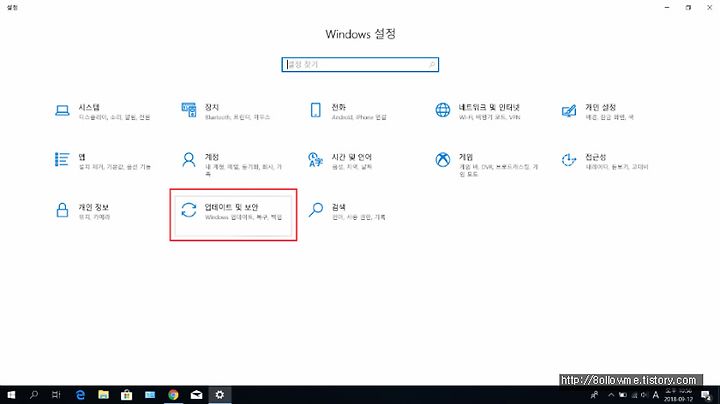Launch Microsoft Edge from taskbar

point(80,395)
